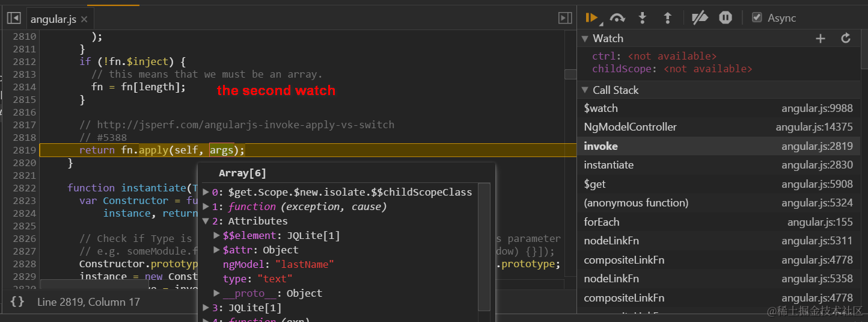Viewport: 868px width, 322px height.
Task: Collapse array item 2 Attributes
Action: tap(206, 221)
